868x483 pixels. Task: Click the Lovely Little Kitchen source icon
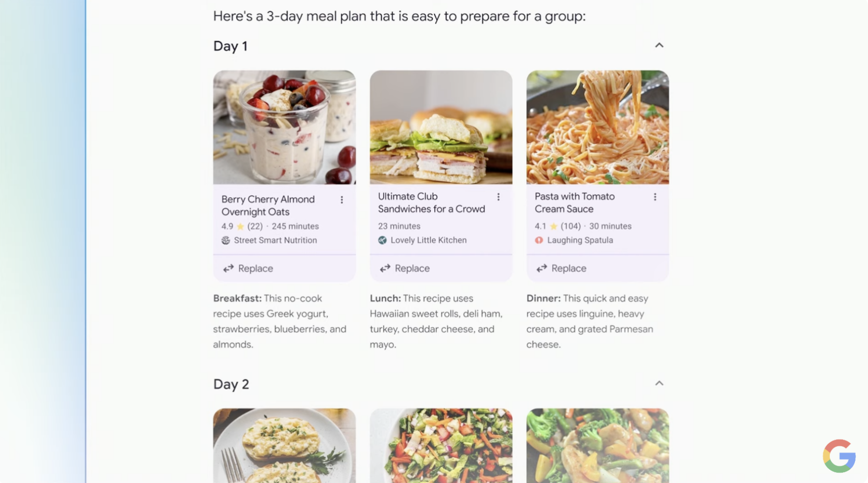pyautogui.click(x=383, y=240)
